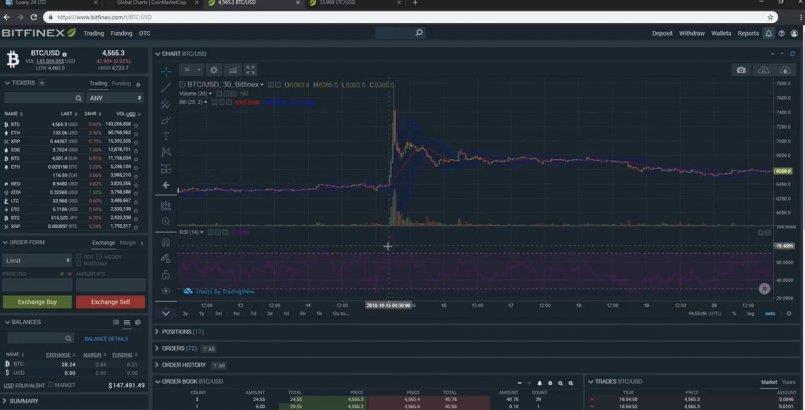This screenshot has width=805, height=410.
Task: Toggle percent scale on the chart
Action: 734,314
